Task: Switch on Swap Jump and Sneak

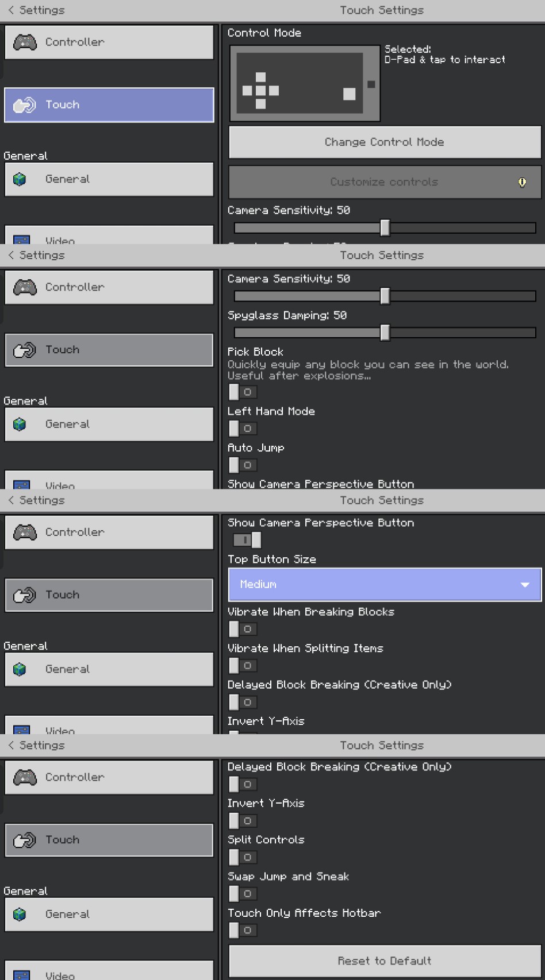Action: (x=242, y=894)
